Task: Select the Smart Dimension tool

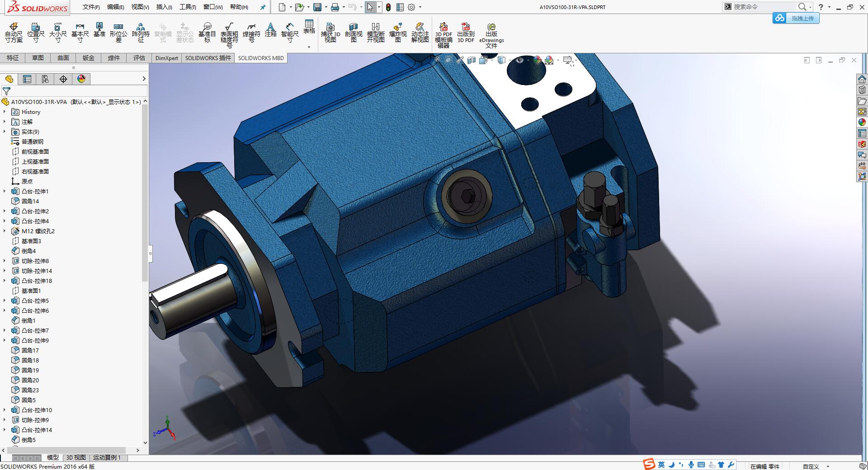Action: (290, 33)
